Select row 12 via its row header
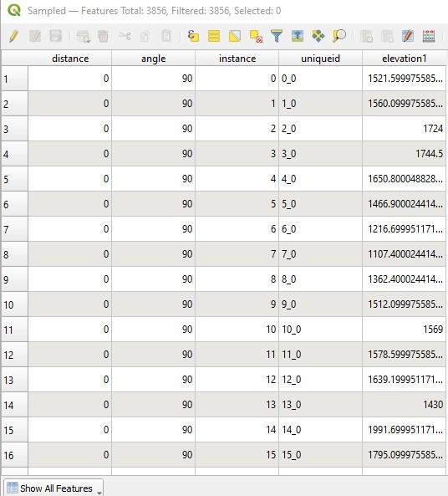 14,355
